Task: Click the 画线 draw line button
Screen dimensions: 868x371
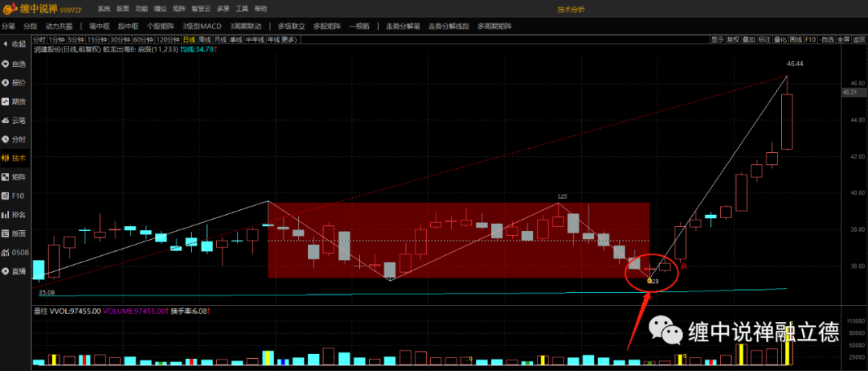Action: (x=796, y=39)
